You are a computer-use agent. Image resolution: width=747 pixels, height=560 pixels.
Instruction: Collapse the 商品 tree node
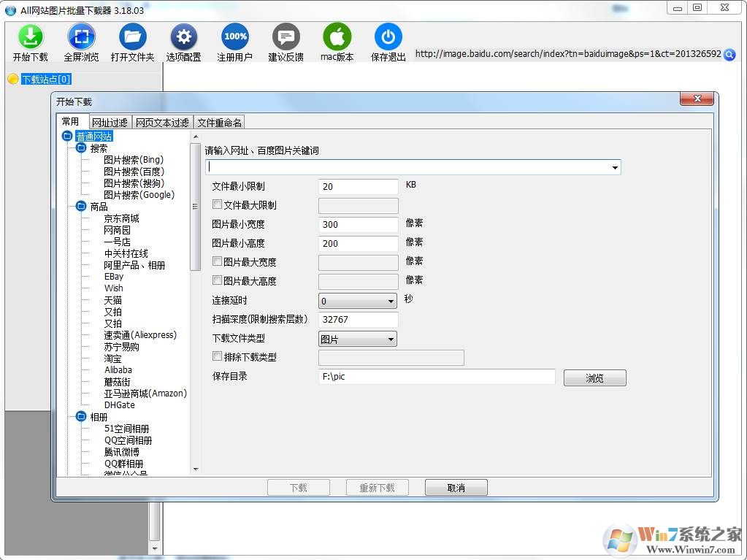point(81,206)
